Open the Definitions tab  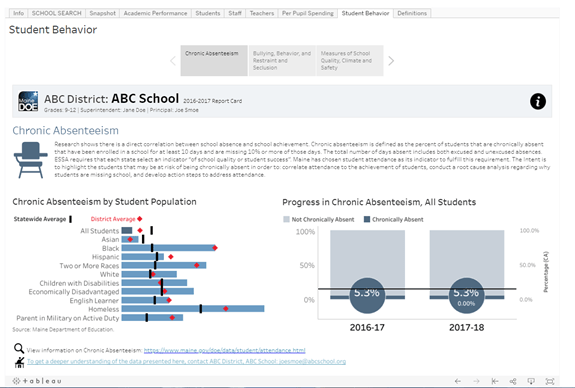coord(412,13)
